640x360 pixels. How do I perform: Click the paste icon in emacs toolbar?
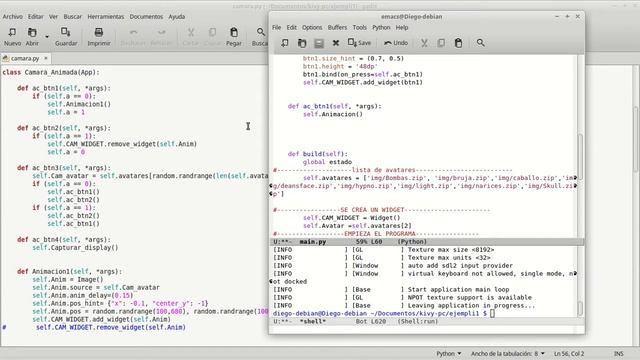[458, 43]
